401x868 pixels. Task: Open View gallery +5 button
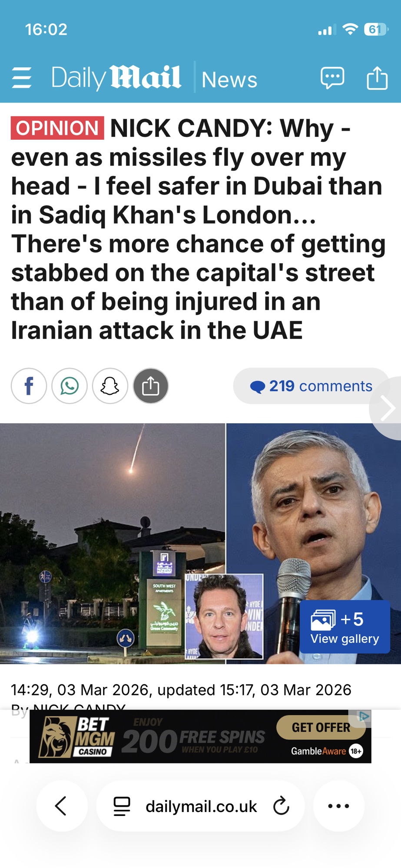pyautogui.click(x=345, y=627)
